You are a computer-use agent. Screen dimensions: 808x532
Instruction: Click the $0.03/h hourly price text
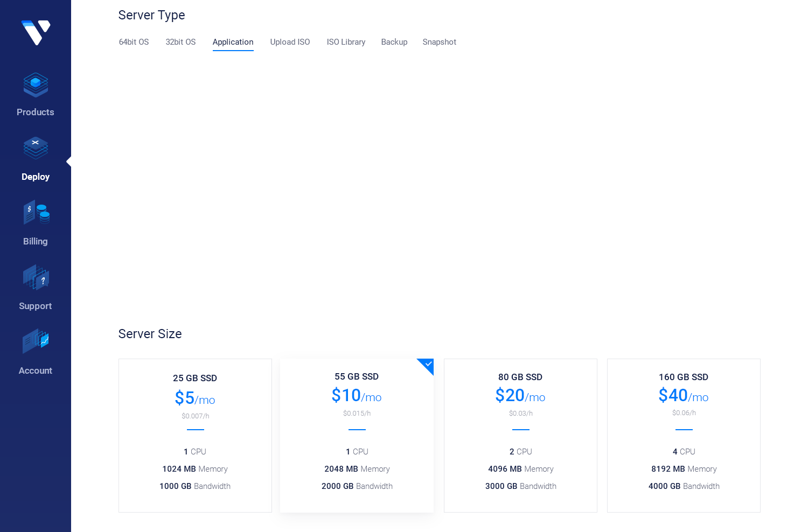521,414
